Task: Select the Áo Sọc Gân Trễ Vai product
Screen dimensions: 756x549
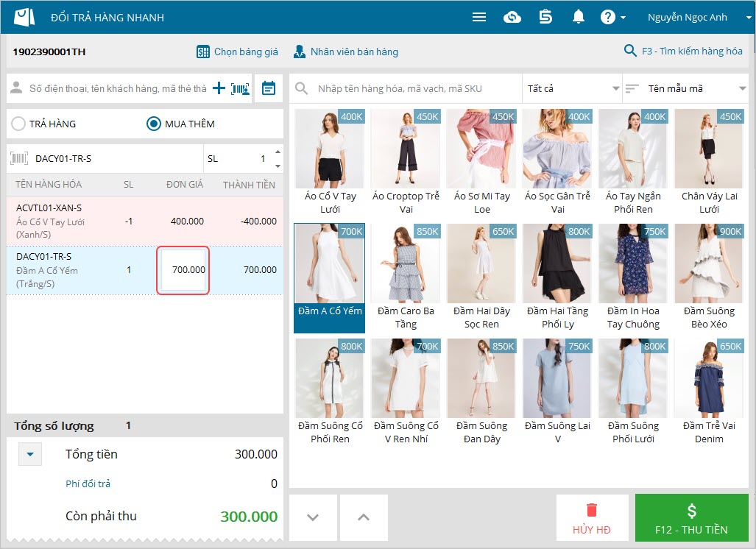Action: coord(557,163)
